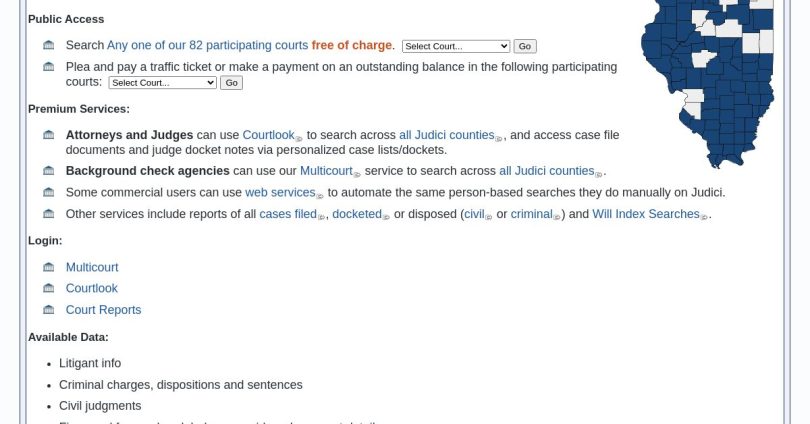
Task: Click the popup icon after Will Index Searches
Action: [704, 217]
